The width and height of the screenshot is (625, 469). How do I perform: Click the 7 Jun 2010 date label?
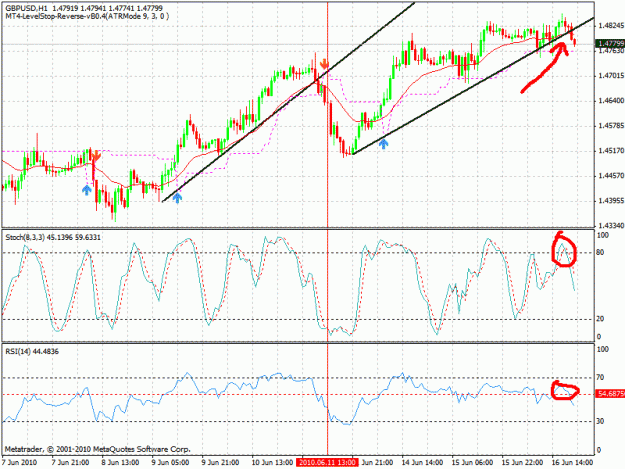(x=19, y=463)
